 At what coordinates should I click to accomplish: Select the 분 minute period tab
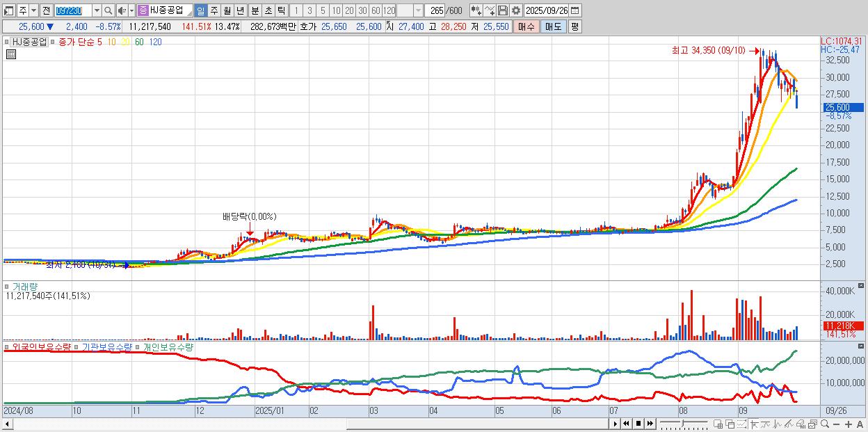click(x=255, y=10)
